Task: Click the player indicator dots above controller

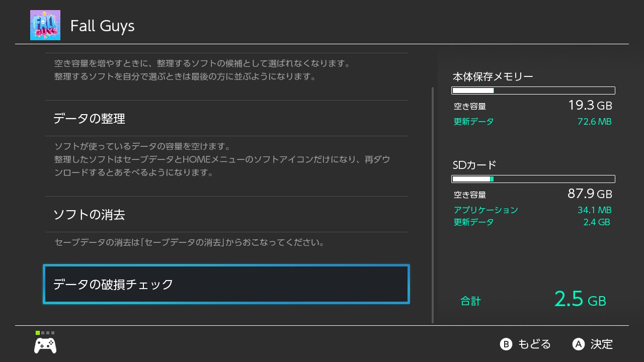Action: click(x=45, y=333)
